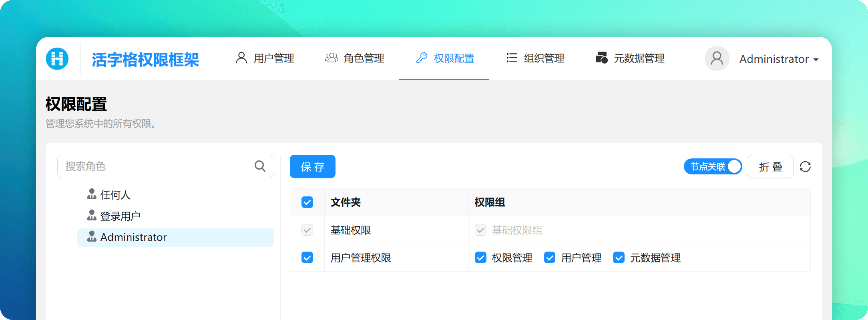868x320 pixels.
Task: Click the role icon beside Administrator in tree
Action: 92,236
